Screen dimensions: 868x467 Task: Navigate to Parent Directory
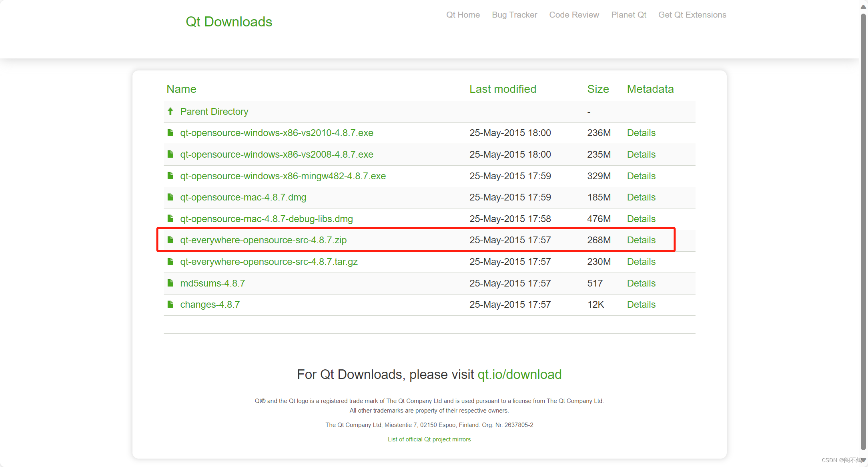pyautogui.click(x=214, y=112)
